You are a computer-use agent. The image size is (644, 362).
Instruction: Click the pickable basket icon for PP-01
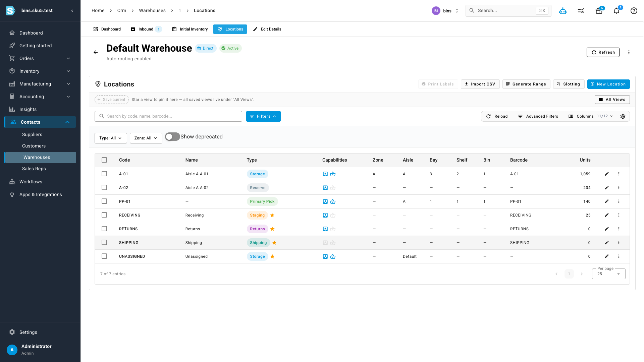pyautogui.click(x=333, y=201)
